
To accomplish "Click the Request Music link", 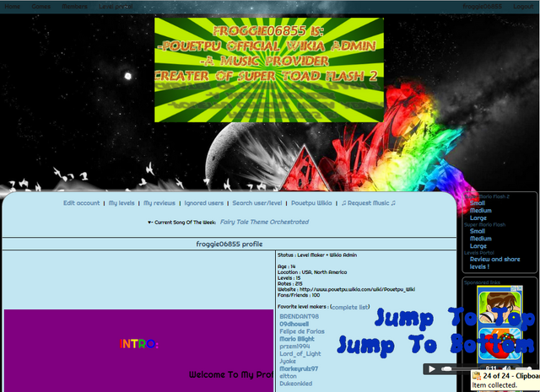I will coord(368,203).
